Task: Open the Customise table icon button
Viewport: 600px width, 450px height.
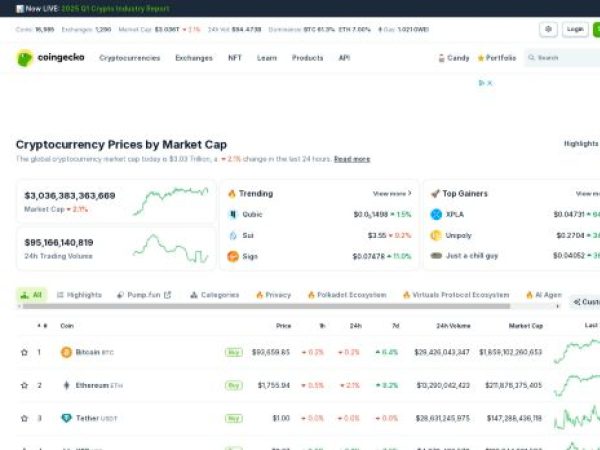Action: point(585,302)
